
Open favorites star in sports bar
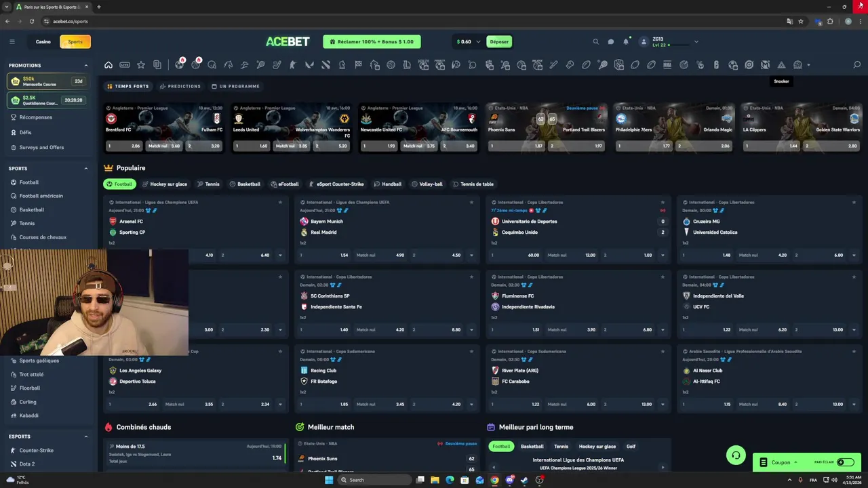pyautogui.click(x=141, y=65)
